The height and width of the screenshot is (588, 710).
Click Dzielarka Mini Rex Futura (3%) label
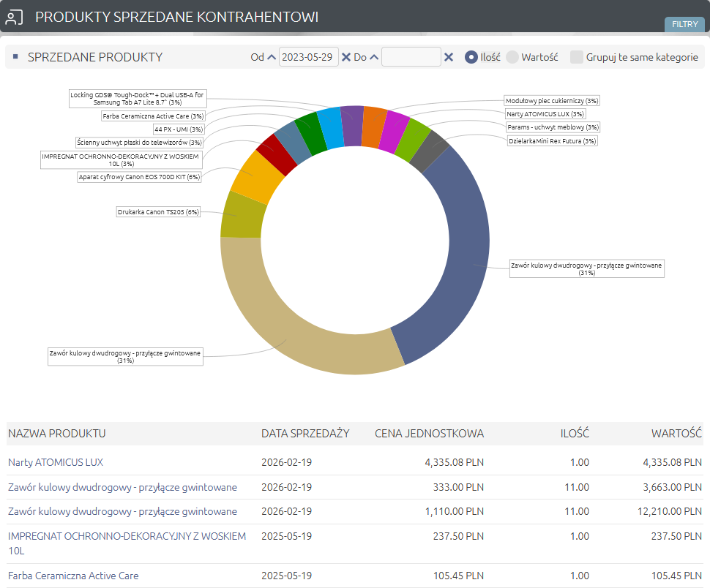tap(553, 141)
